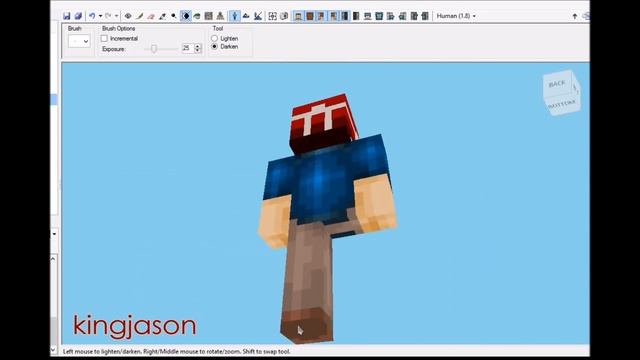The image size is (640, 360).
Task: Select the Dropper color picker tool
Action: point(162,16)
